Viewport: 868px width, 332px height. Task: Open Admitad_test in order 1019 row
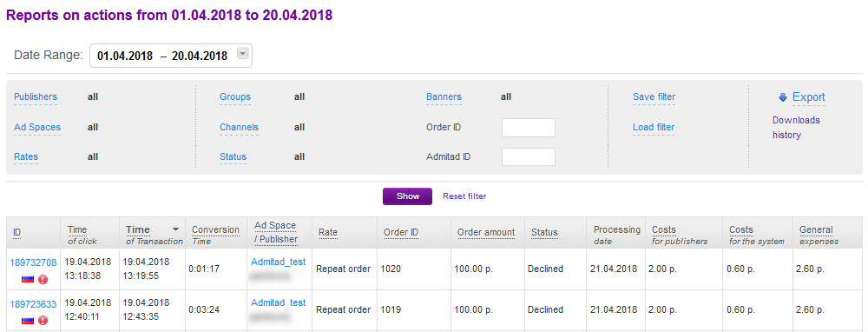pos(279,302)
